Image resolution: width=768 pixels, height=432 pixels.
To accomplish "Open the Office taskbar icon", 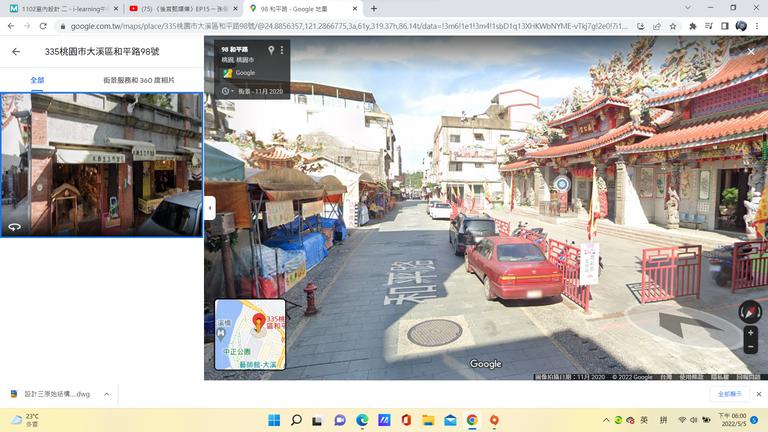I will (406, 420).
